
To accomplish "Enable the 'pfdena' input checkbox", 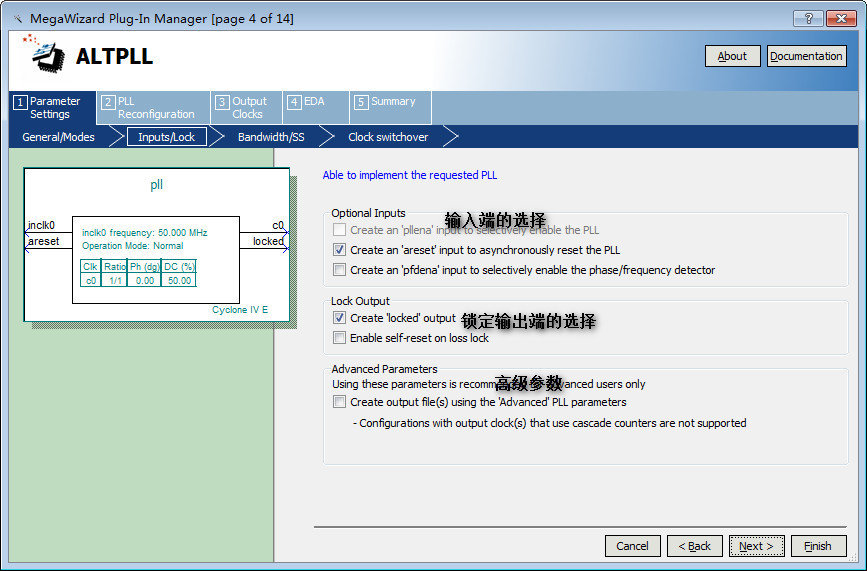I will tap(340, 269).
